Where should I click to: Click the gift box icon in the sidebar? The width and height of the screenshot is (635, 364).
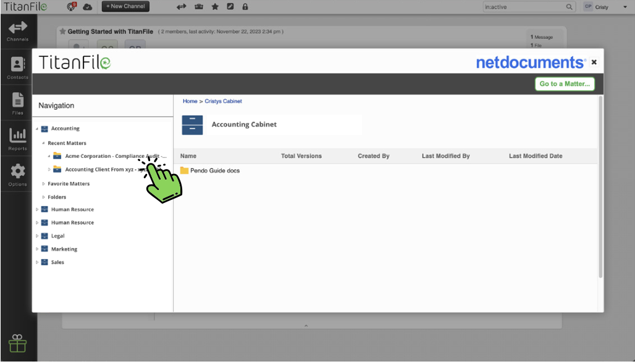pyautogui.click(x=17, y=344)
